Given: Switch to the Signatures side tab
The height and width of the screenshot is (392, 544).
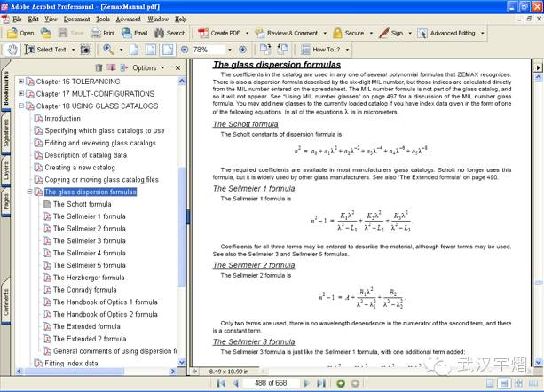Looking at the screenshot, I should tap(6, 133).
